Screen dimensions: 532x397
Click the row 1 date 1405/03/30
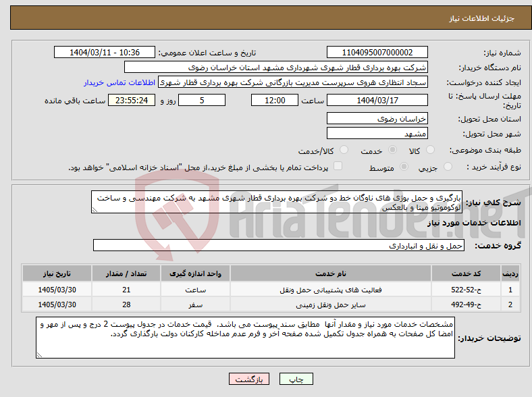(57, 290)
